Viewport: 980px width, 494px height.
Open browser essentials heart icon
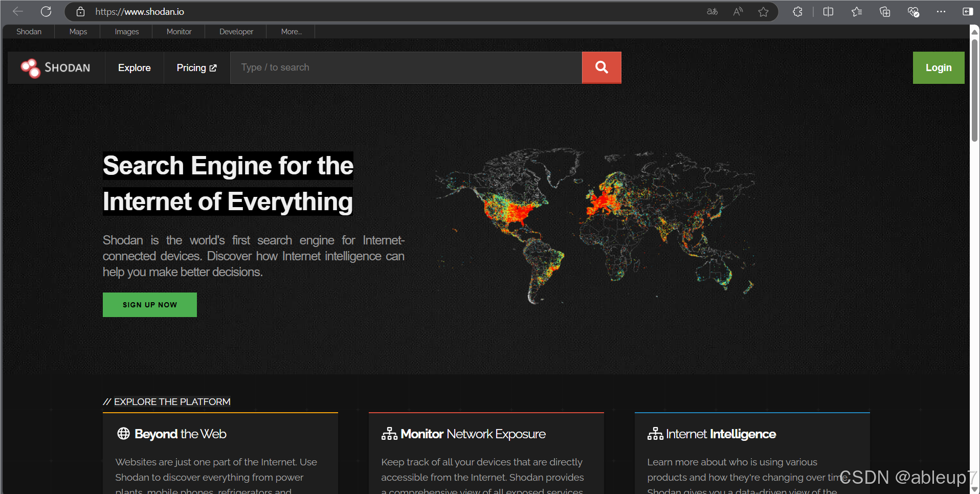(x=913, y=11)
